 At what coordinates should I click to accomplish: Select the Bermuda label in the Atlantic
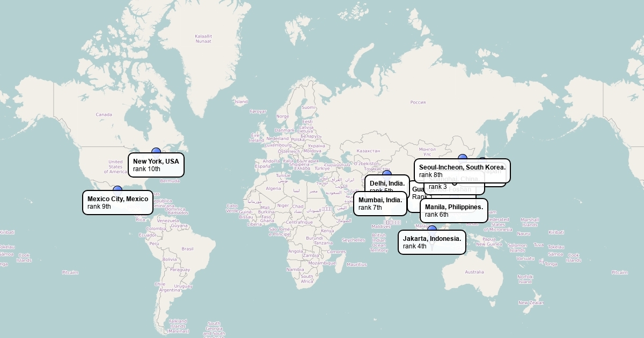tap(170, 181)
